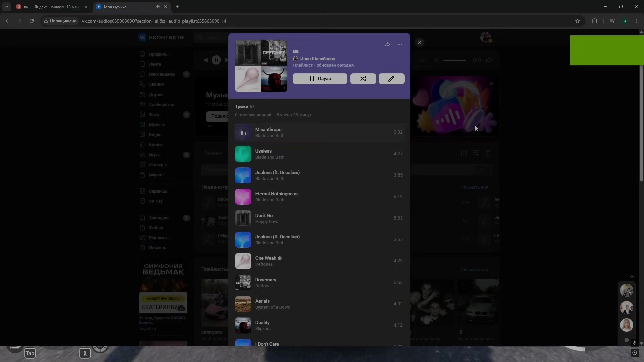This screenshot has height=362, width=644.
Task: Open artist link System of a Down
Action: click(273, 307)
